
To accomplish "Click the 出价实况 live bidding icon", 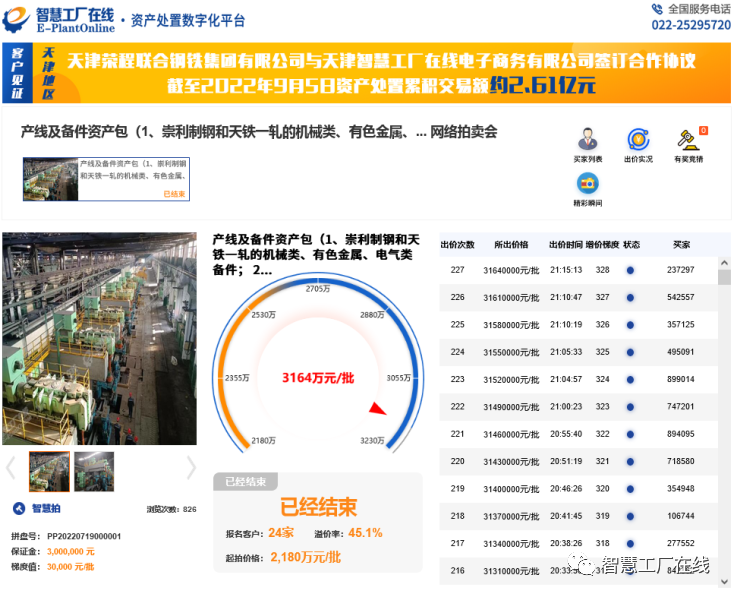I will pyautogui.click(x=638, y=140).
